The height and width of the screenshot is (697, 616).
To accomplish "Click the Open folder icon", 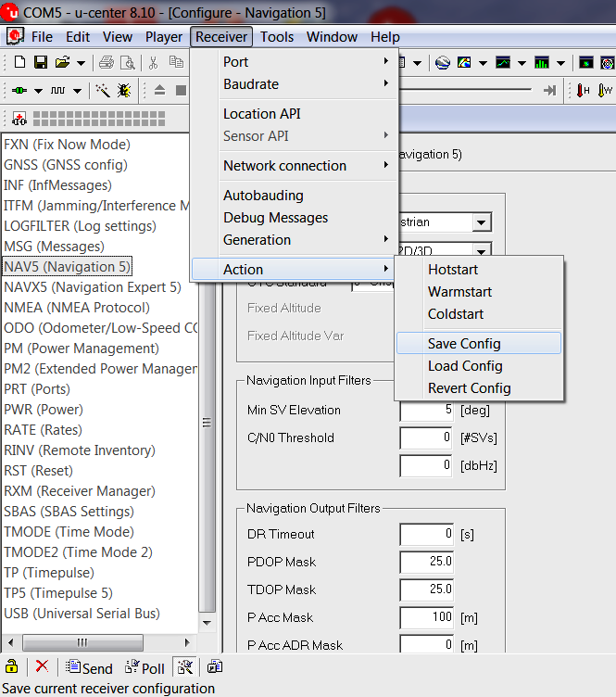I will [63, 63].
